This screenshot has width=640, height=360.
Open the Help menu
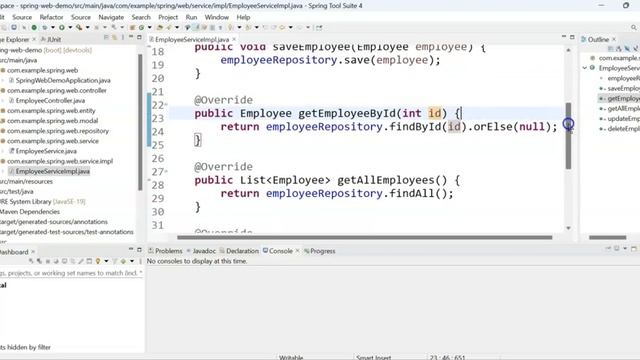point(243,17)
